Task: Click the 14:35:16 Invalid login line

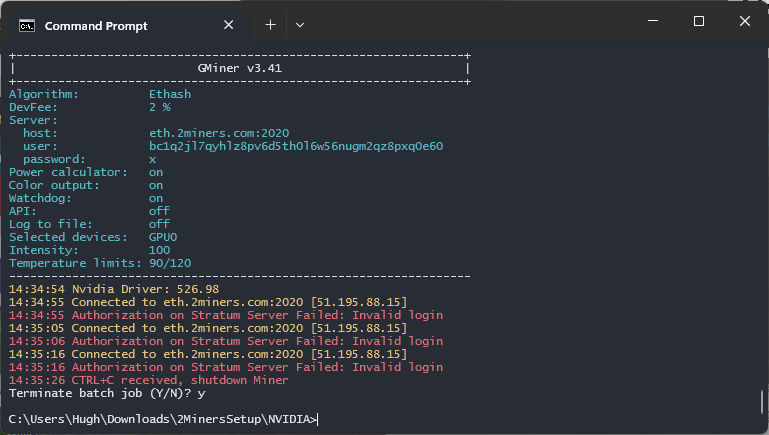Action: (226, 367)
